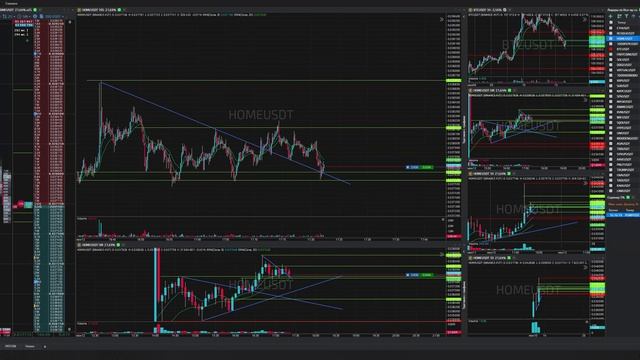640x360 pixels.
Task: Click the round indicator on the BTCUSDT chart header
Action: point(505,10)
